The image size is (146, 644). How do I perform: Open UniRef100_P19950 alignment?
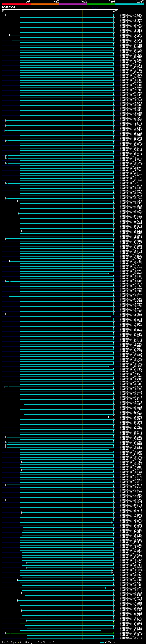coord(131,35)
